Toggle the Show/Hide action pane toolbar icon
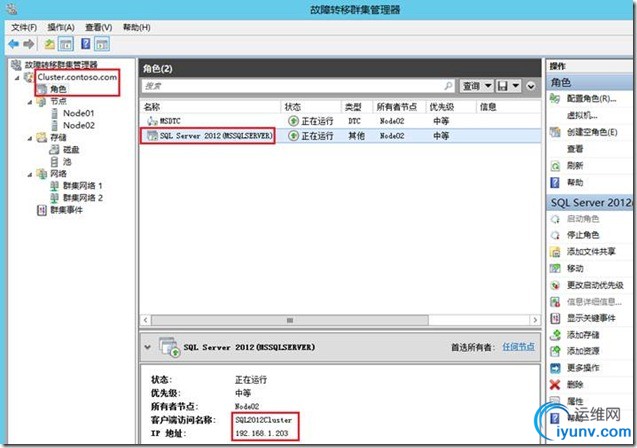Screen dimensions: 637x448 pyautogui.click(x=102, y=44)
